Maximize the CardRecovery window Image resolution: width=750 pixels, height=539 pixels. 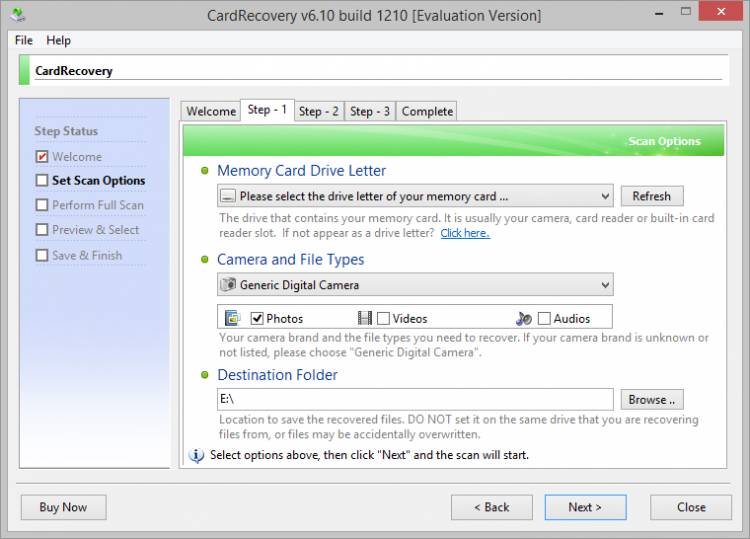pos(686,11)
